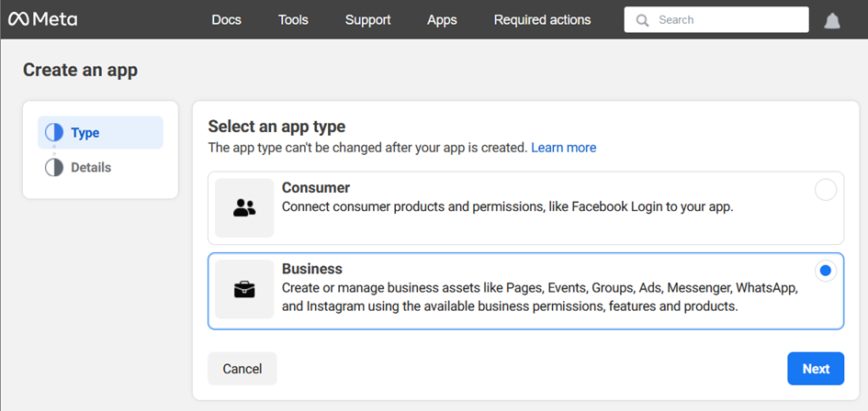Follow the Learn more link
868x411 pixels.
(x=563, y=148)
